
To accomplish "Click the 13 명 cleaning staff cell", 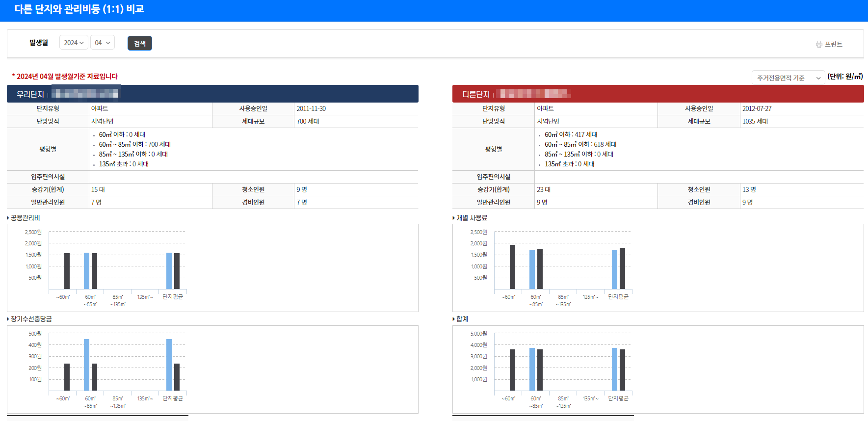I will point(802,189).
